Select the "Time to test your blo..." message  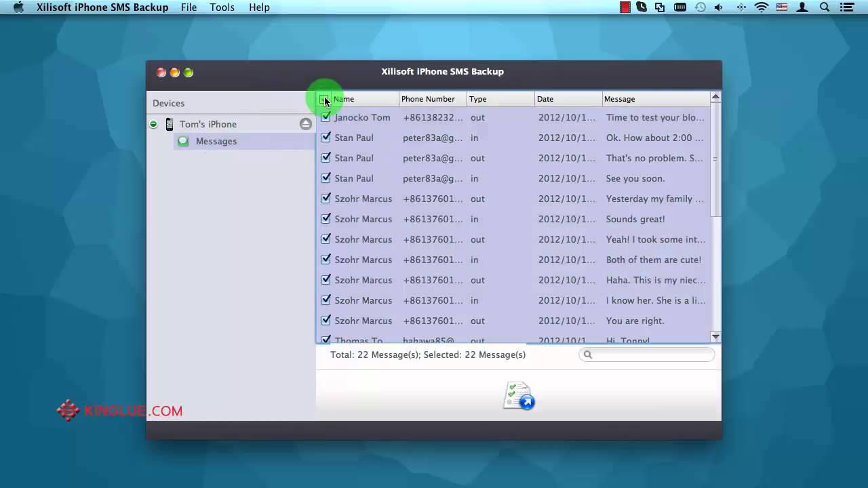pos(655,117)
